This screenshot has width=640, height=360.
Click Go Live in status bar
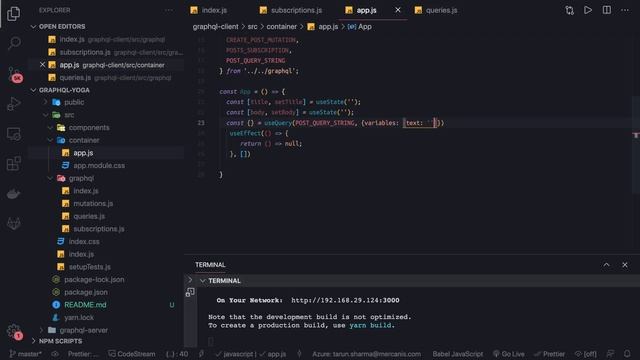(x=509, y=354)
